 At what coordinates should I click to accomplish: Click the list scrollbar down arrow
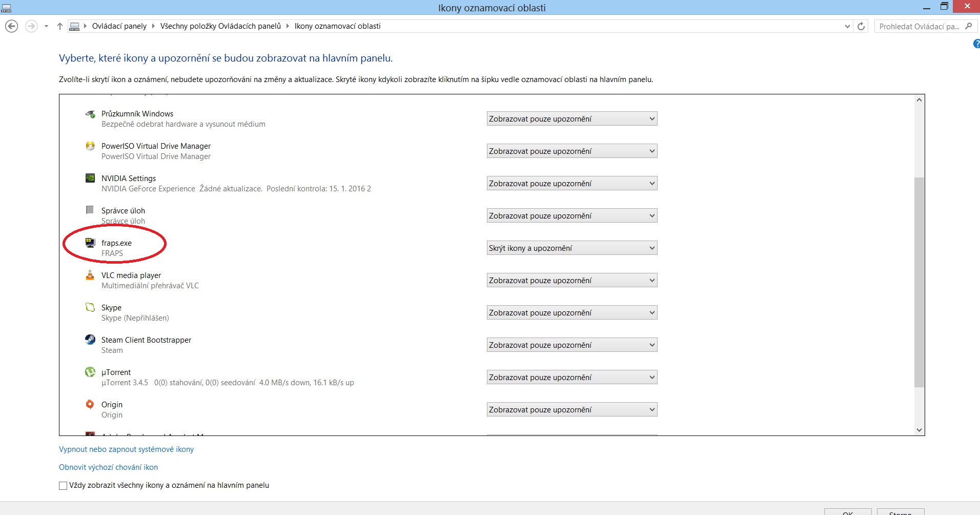(919, 430)
